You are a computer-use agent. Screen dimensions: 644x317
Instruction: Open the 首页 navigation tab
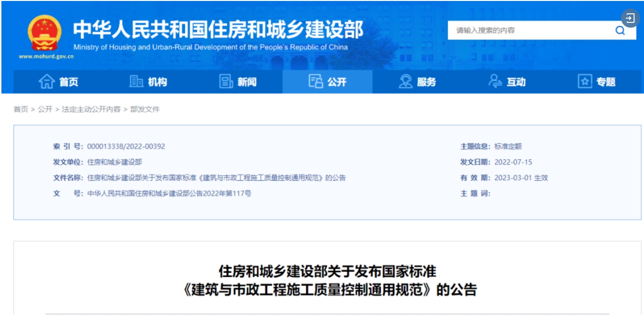[x=58, y=82]
